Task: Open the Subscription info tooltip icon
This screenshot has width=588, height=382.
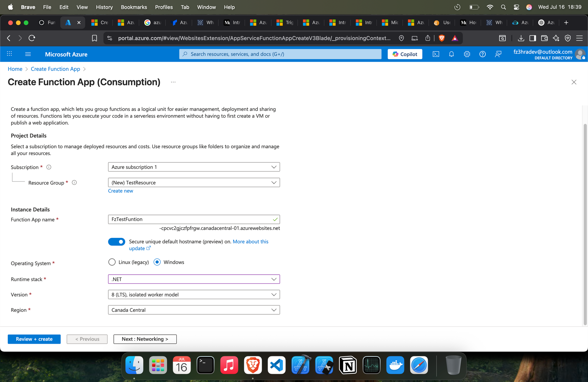Action: 49,167
